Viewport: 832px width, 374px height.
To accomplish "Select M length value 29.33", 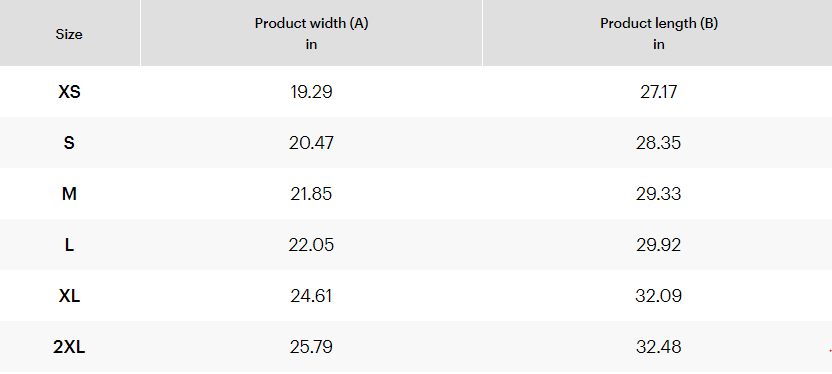I will point(658,194).
